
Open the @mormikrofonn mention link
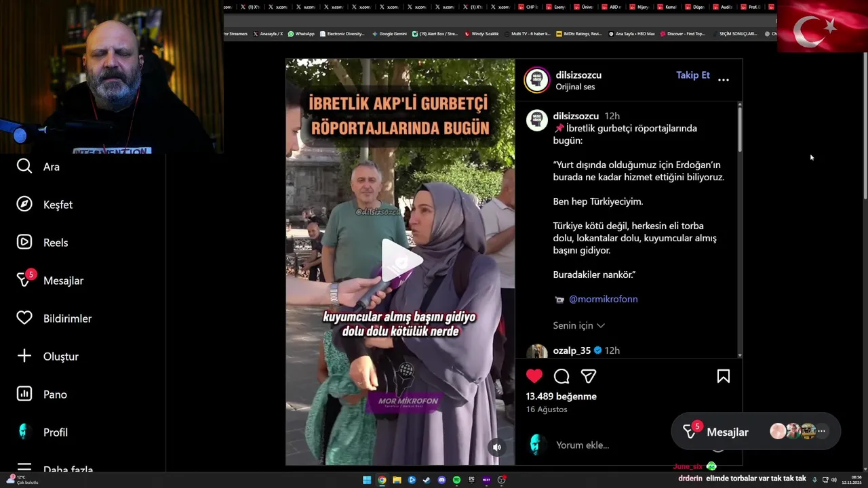coord(603,299)
